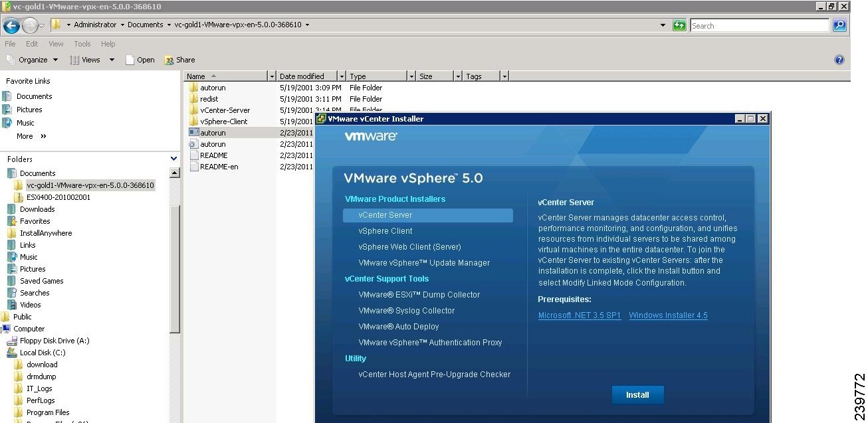Click the Forward navigation arrow

click(x=29, y=26)
